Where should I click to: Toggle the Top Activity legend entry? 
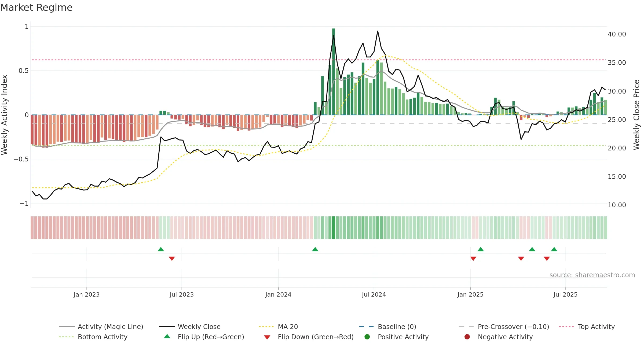pyautogui.click(x=587, y=327)
